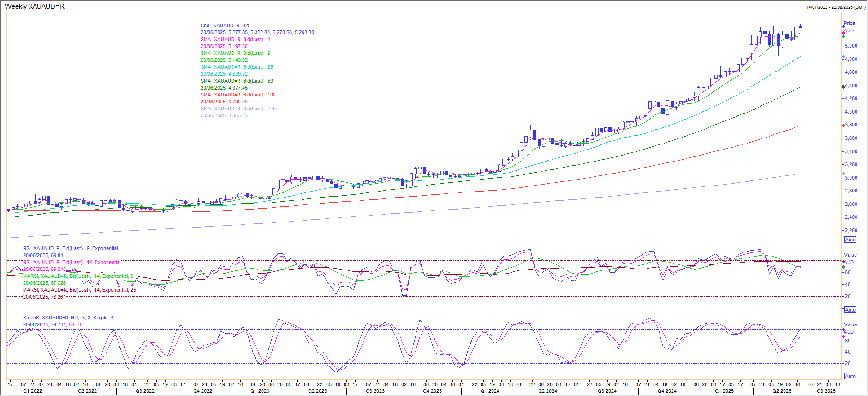The image size is (868, 396).
Task: Select the dark red MARSI 25 marker on the RSI axis
Action: tap(844, 262)
